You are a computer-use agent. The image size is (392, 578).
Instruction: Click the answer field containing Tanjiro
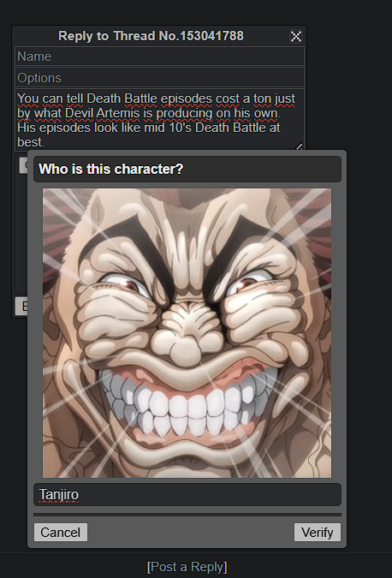187,494
